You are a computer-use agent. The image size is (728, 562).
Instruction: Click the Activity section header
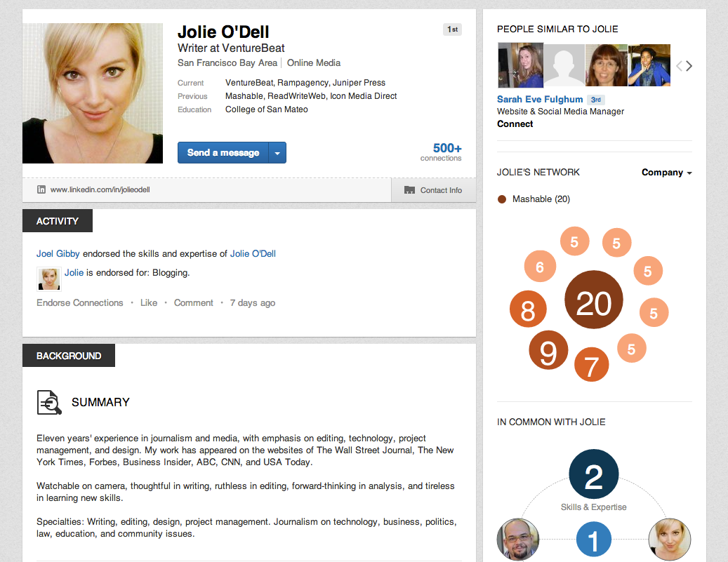(58, 221)
